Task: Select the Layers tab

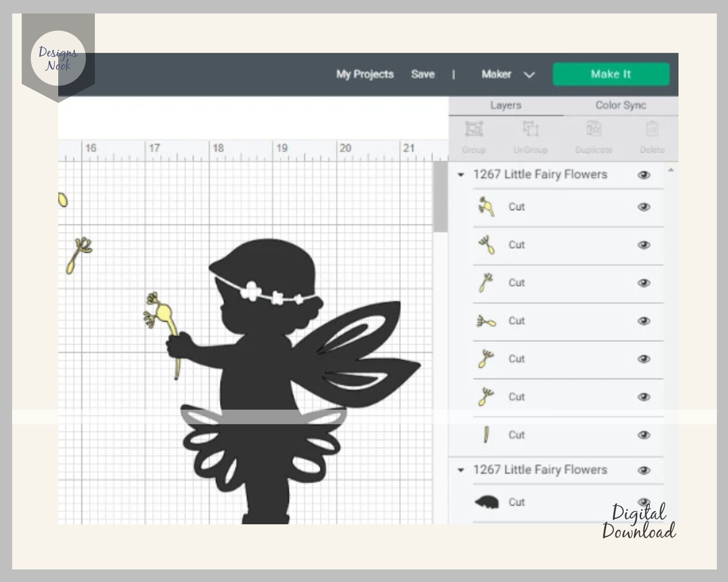Action: 506,105
